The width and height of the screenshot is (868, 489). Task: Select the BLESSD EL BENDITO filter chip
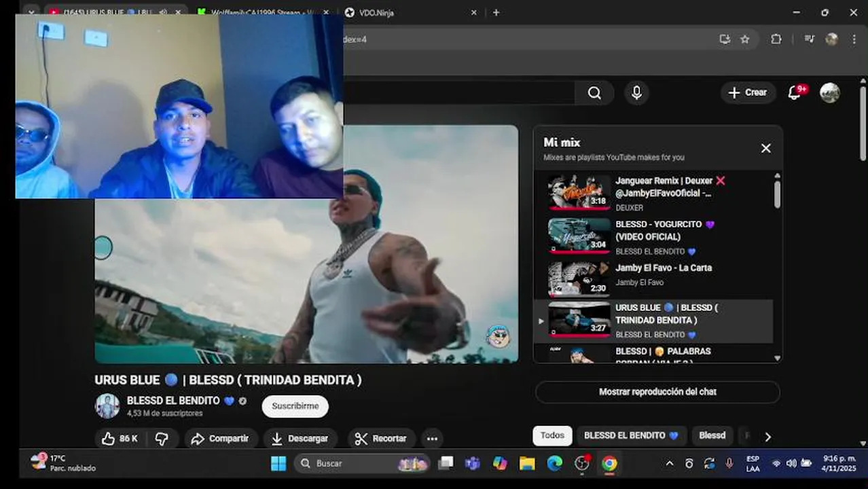(x=631, y=435)
